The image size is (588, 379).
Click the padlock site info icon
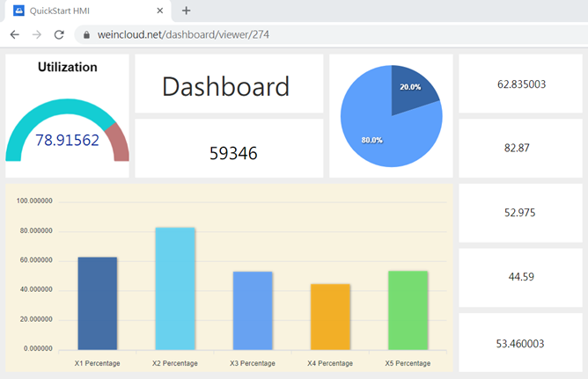86,35
